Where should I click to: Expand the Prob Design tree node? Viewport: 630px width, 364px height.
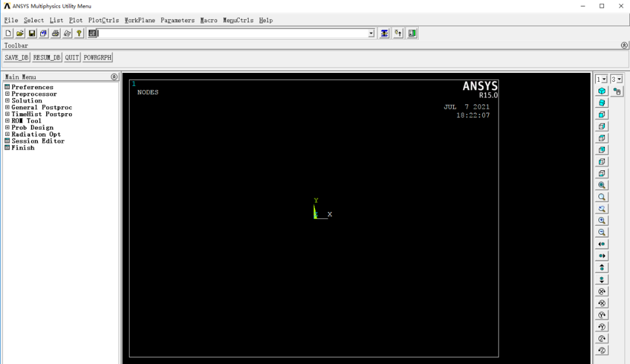coord(7,127)
